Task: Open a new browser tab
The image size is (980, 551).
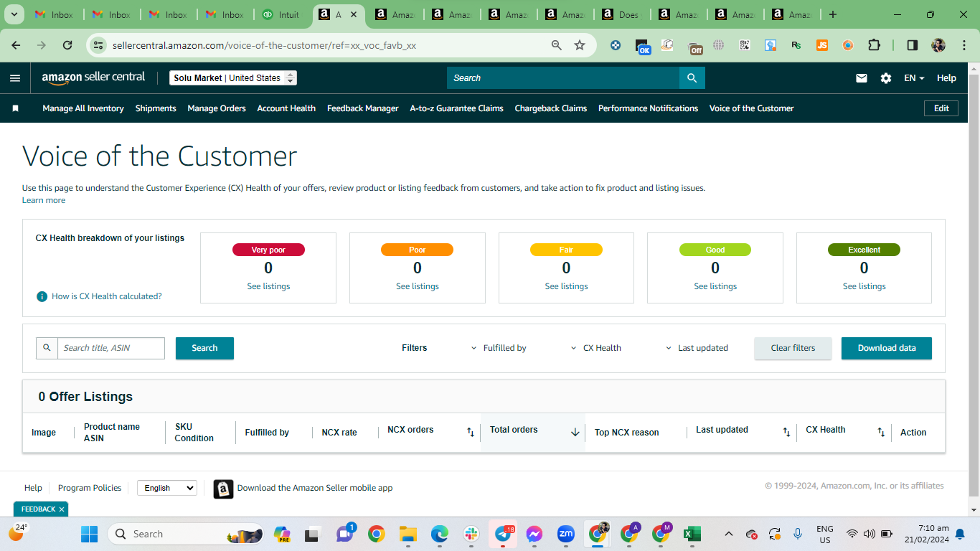Action: (x=832, y=14)
